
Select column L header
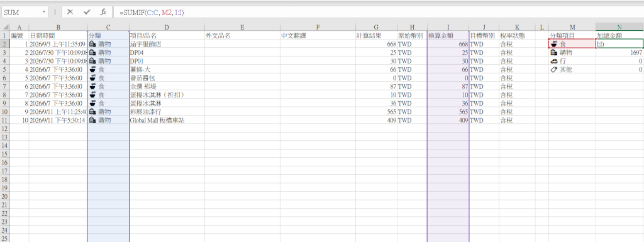pyautogui.click(x=541, y=27)
